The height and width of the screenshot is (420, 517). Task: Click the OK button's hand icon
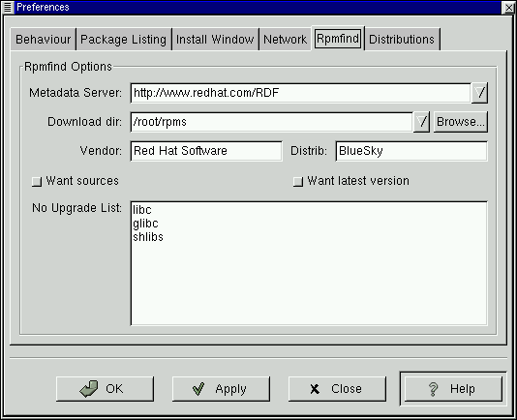coord(89,389)
